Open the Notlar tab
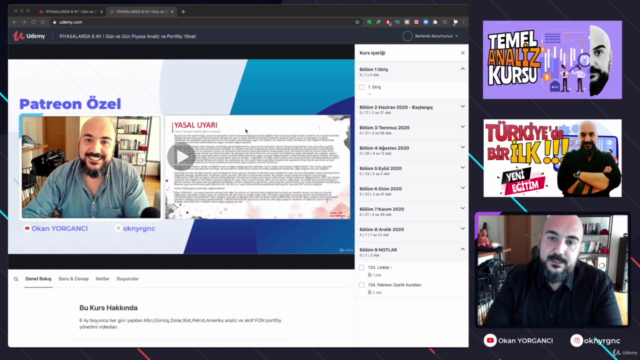640x360 pixels. (102, 279)
